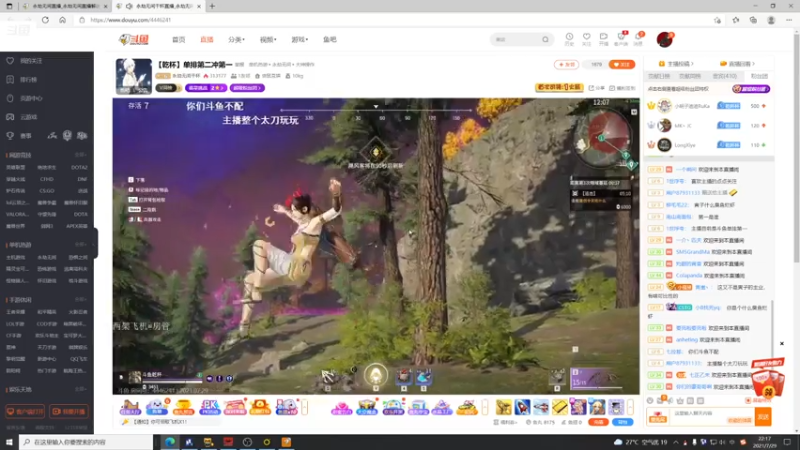Open the 直播 live tab
800x450 pixels.
pos(207,39)
